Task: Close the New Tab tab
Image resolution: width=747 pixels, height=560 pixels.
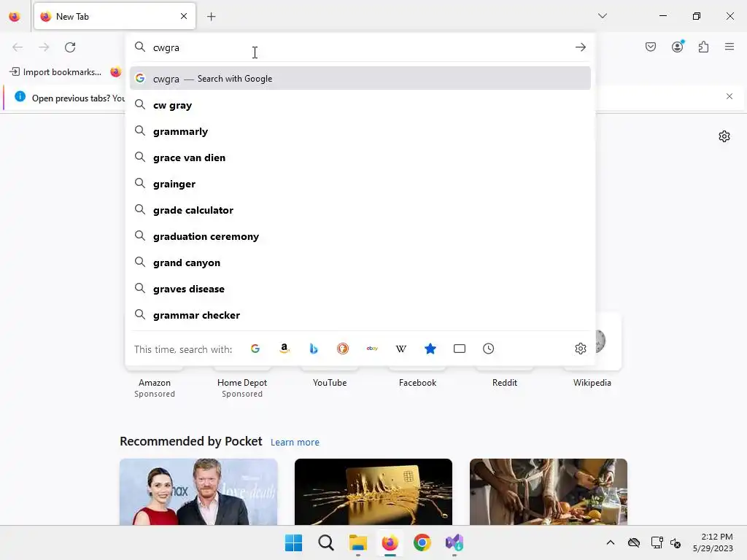Action: tap(184, 16)
